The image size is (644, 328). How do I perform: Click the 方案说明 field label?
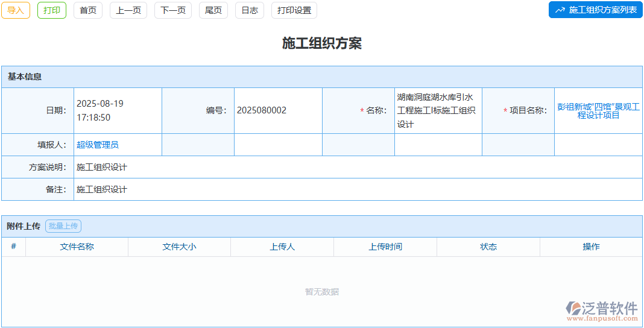(x=48, y=167)
